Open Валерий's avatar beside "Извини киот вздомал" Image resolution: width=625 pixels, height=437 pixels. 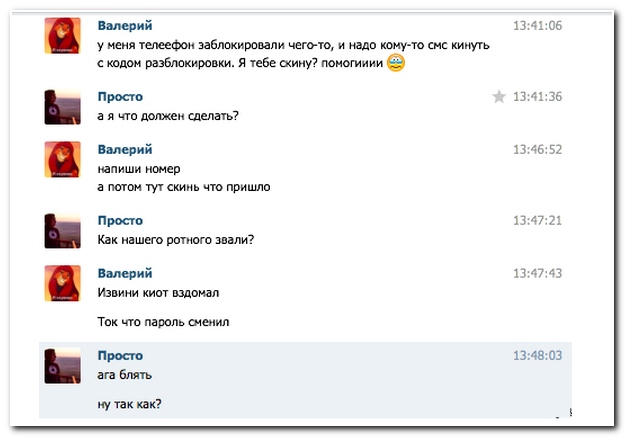(63, 283)
